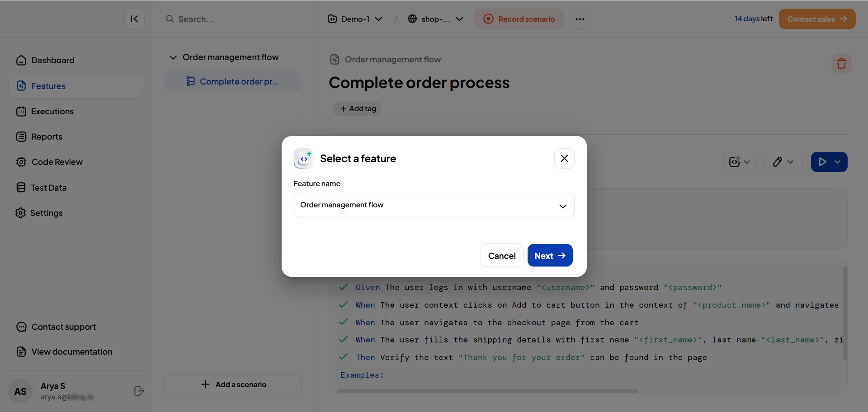Click the red trash delete icon
This screenshot has height=412, width=868.
[841, 64]
